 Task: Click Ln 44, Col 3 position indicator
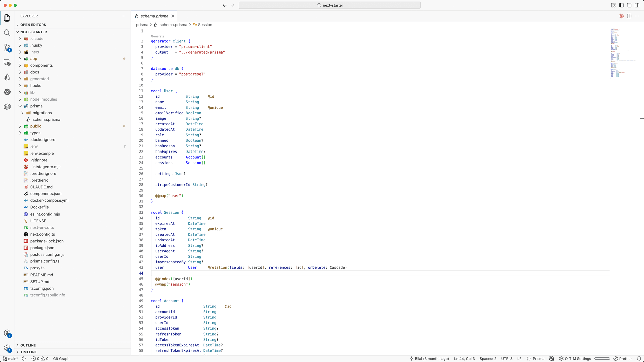coord(464,359)
